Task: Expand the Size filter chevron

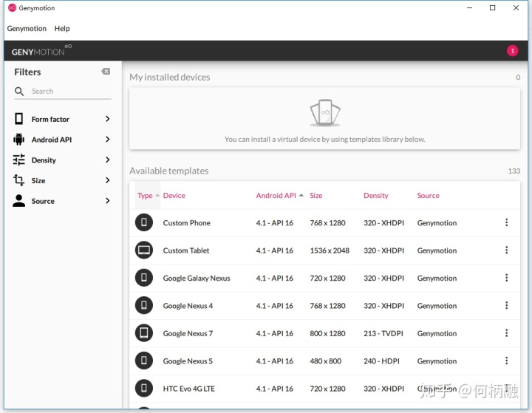Action: coord(108,180)
